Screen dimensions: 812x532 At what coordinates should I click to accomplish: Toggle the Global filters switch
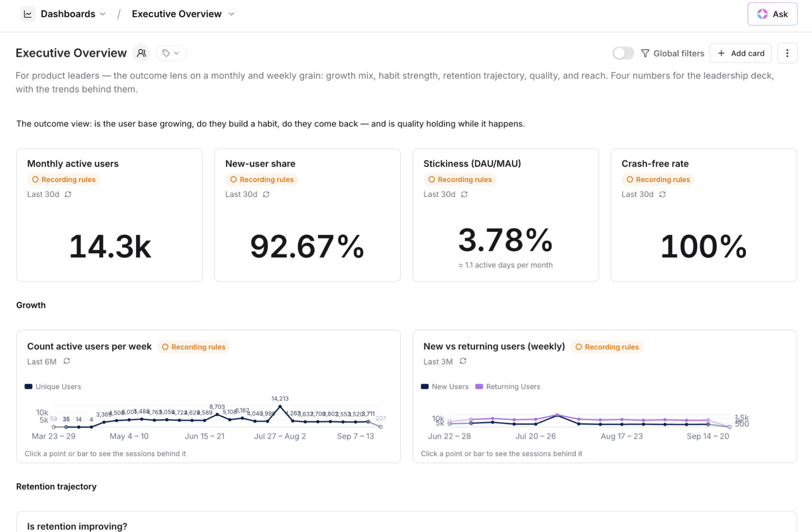[x=623, y=53]
